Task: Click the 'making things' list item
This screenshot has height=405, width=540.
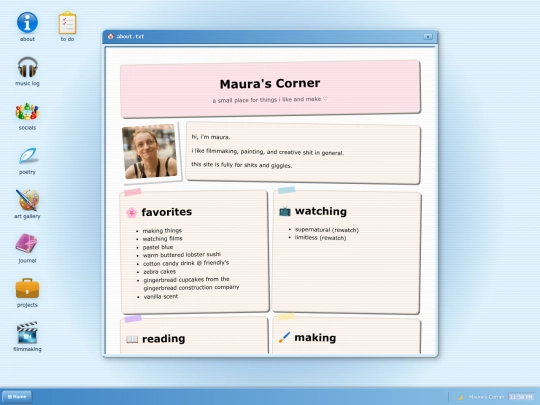Action: coord(162,230)
